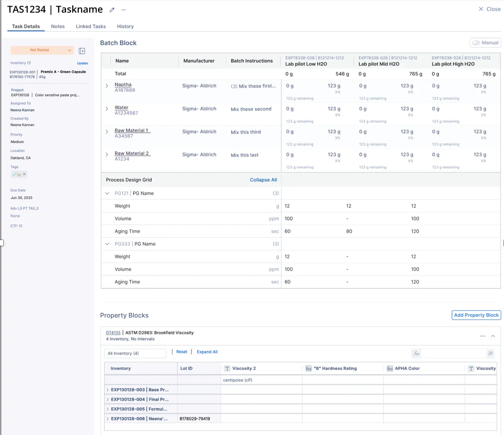
Task: Open the more options menu beside Taskname
Action: coord(124,10)
